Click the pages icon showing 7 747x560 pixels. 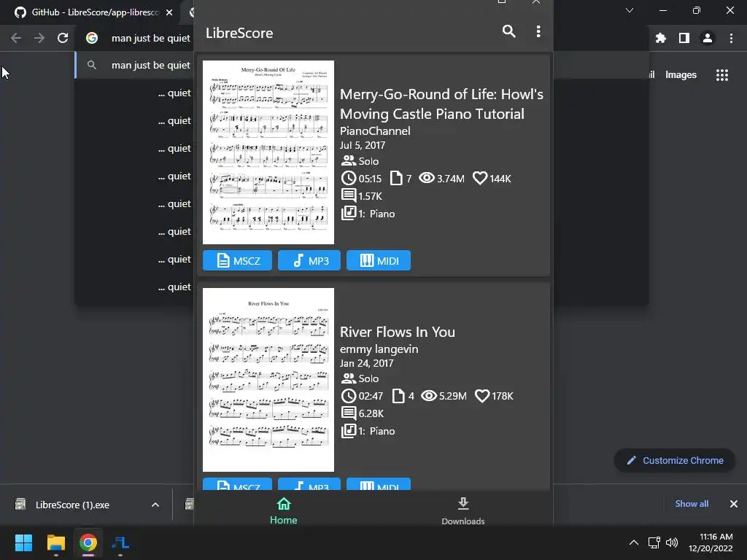(396, 178)
